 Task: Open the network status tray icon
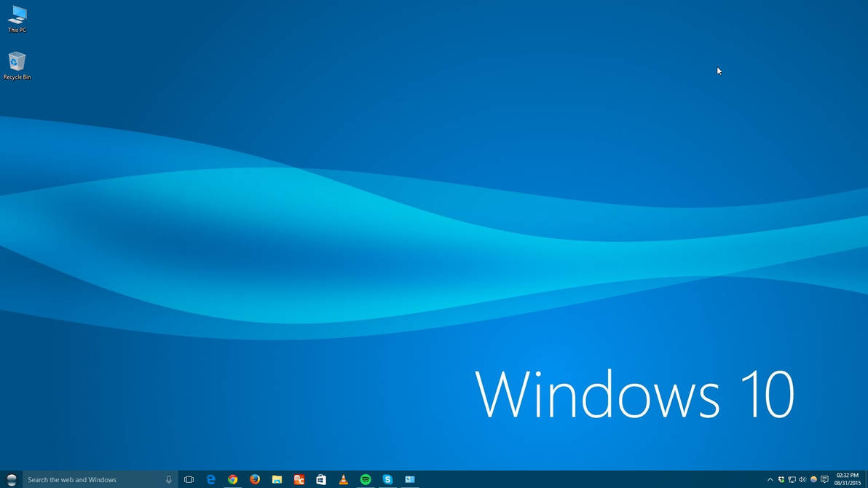[792, 480]
